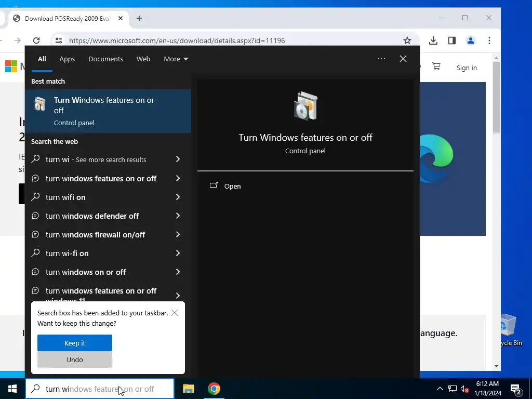Click the large Windows features icon in preview
Screen dimensions: 532x399
coord(305,106)
